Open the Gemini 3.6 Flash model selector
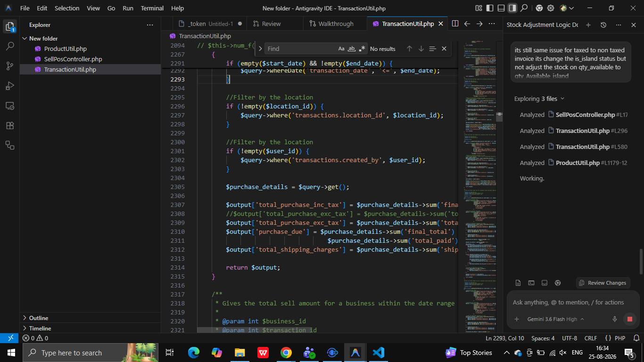Image resolution: width=644 pixels, height=362 pixels. pos(555,319)
